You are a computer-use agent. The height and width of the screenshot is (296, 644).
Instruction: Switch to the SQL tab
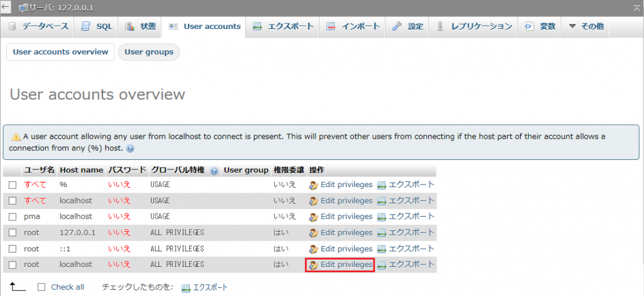click(x=96, y=26)
